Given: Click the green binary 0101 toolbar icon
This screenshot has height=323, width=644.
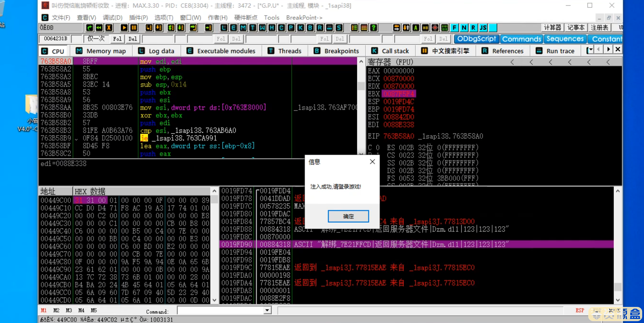Looking at the screenshot, I should [445, 28].
